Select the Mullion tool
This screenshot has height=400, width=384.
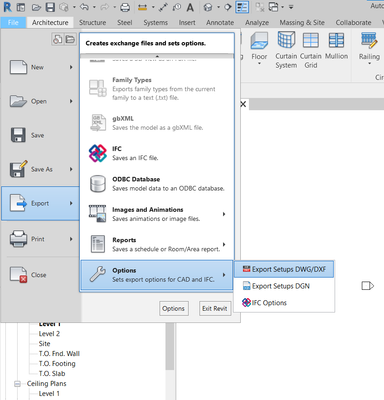336,46
